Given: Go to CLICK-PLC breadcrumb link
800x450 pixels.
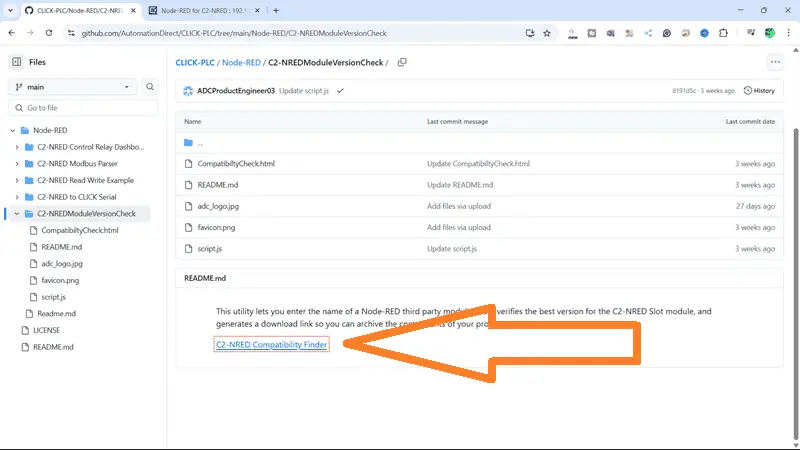Looking at the screenshot, I should [x=195, y=62].
